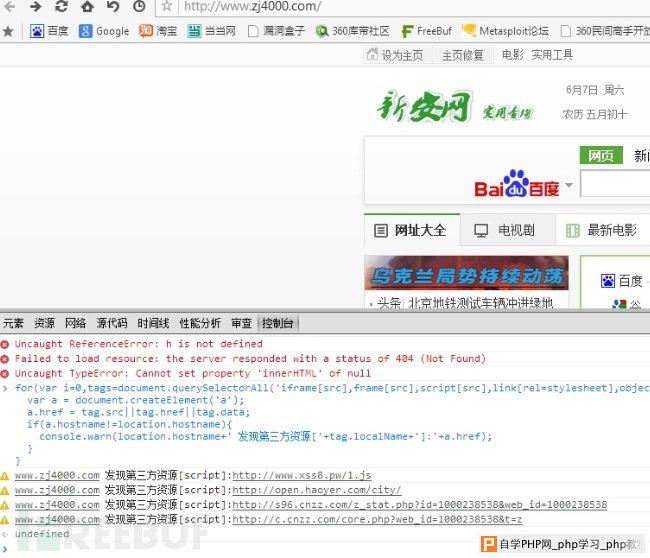The height and width of the screenshot is (558, 650).
Task: Open the 实用工具 link
Action: (x=552, y=55)
